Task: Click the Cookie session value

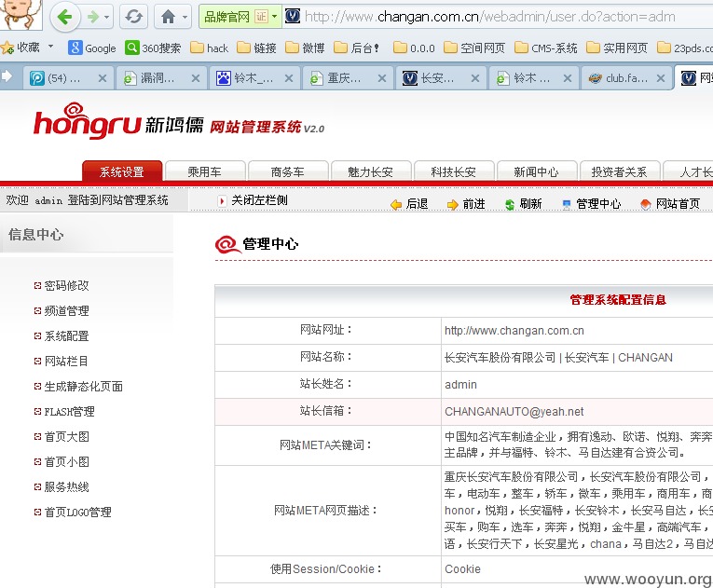Action: (x=462, y=569)
